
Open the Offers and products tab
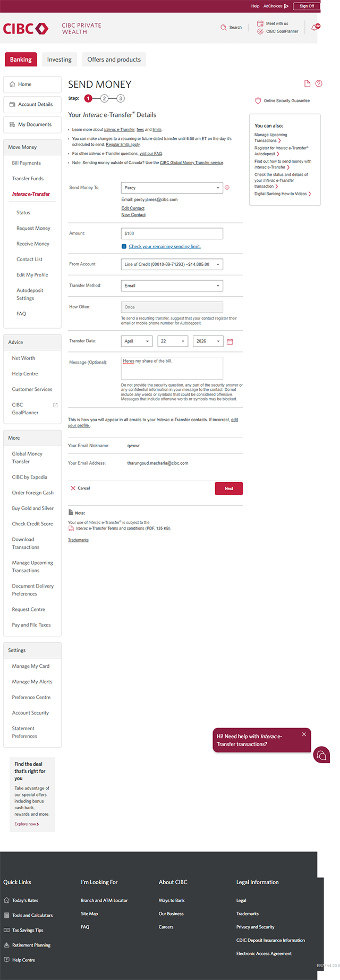[x=114, y=60]
